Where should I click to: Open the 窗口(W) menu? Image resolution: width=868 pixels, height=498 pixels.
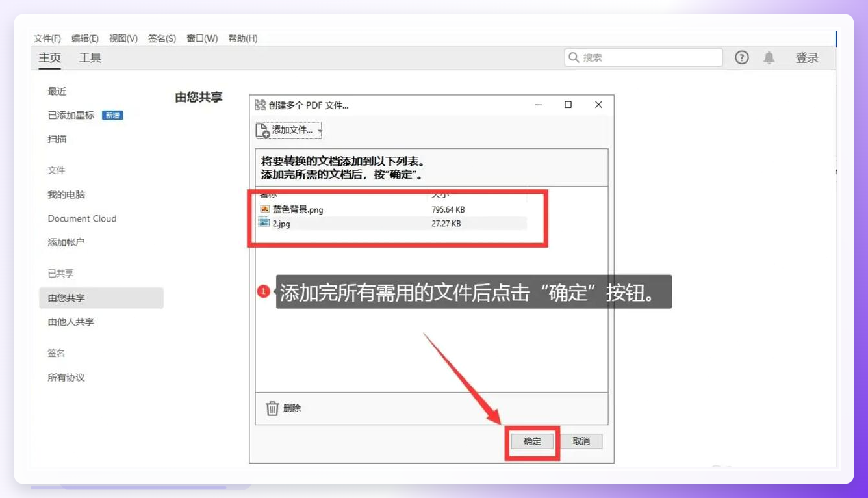click(202, 38)
